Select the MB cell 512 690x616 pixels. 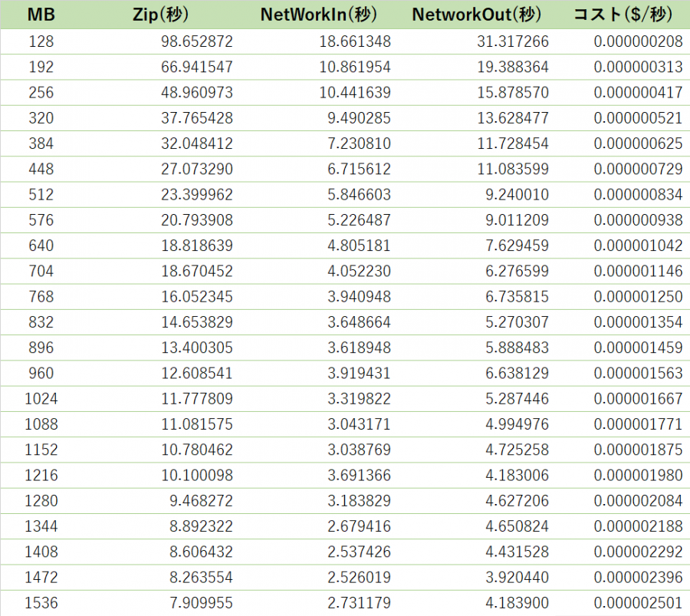(41, 195)
